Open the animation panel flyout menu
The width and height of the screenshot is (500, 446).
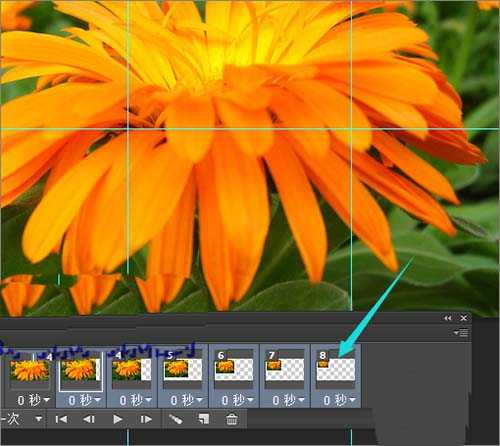tap(461, 332)
